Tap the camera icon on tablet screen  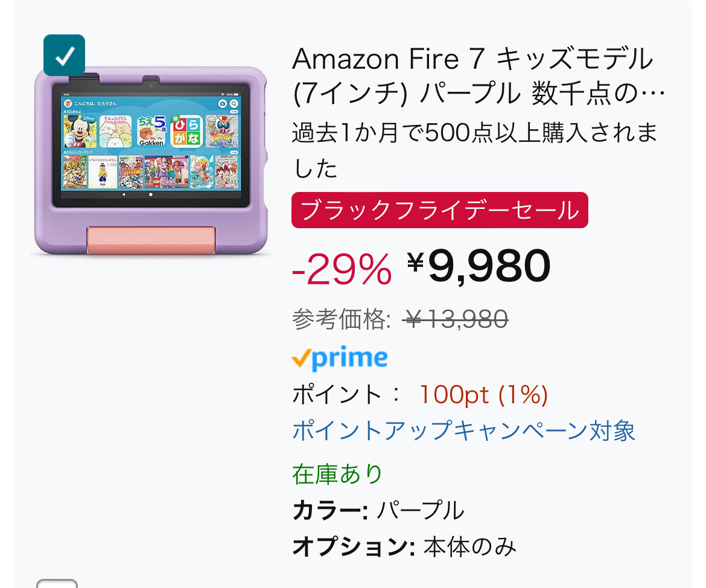[222, 104]
